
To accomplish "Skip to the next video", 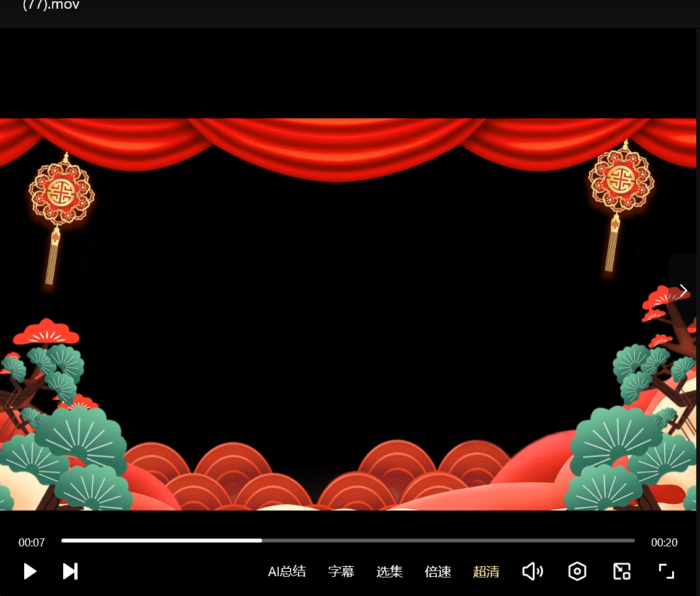I will point(70,571).
